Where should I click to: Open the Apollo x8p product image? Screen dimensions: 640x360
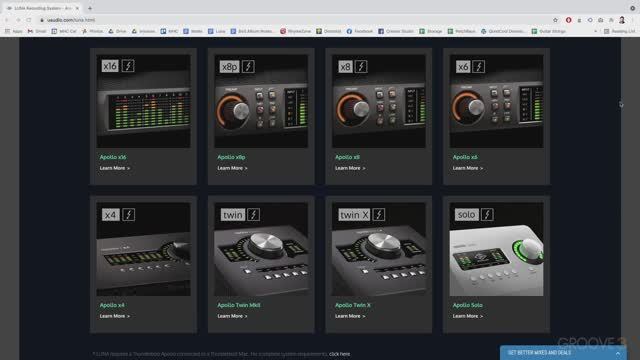coord(261,101)
